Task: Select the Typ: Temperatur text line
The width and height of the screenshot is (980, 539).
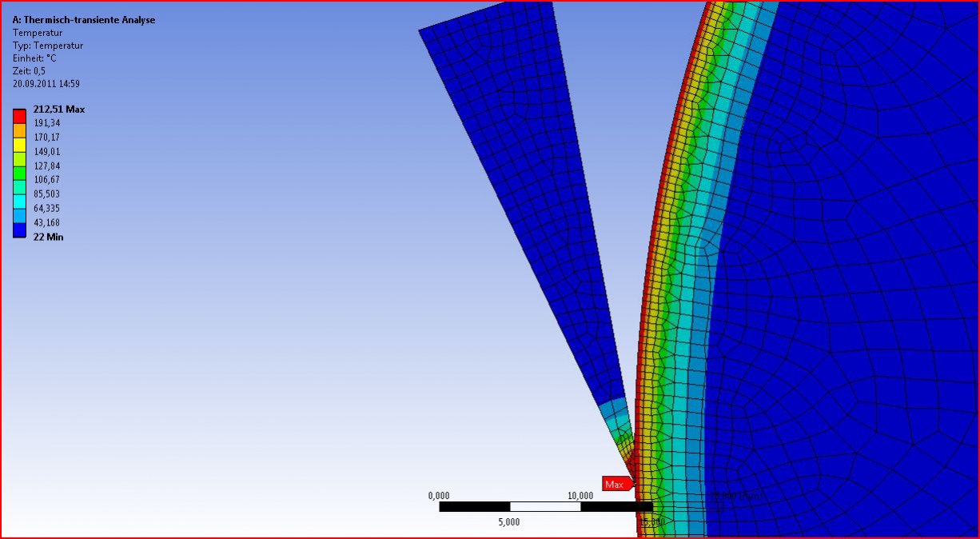Action: click(x=47, y=46)
